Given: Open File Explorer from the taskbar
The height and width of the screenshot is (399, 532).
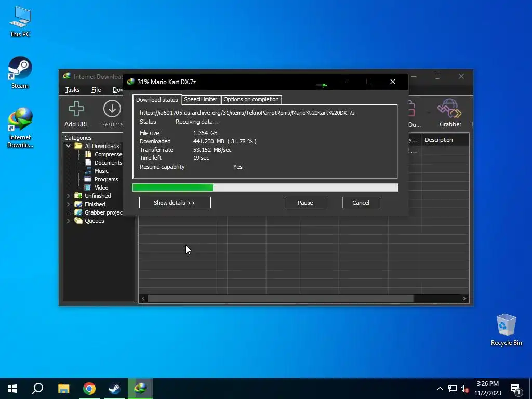Looking at the screenshot, I should [63, 389].
